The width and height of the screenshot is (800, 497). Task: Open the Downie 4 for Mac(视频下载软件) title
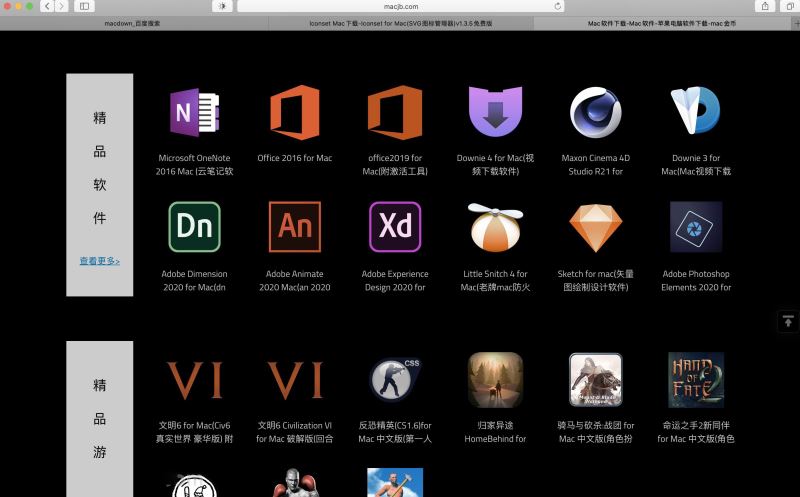(495, 165)
